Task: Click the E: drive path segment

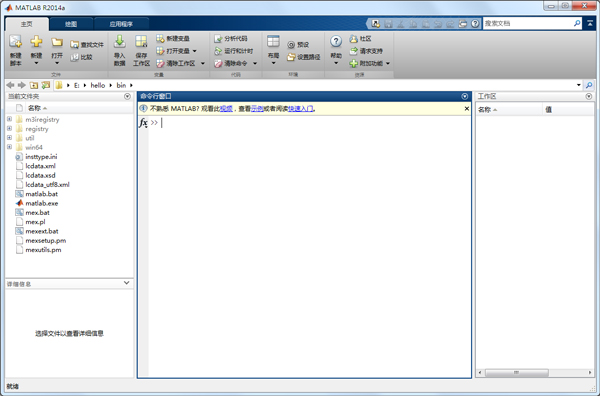Action: [x=77, y=85]
